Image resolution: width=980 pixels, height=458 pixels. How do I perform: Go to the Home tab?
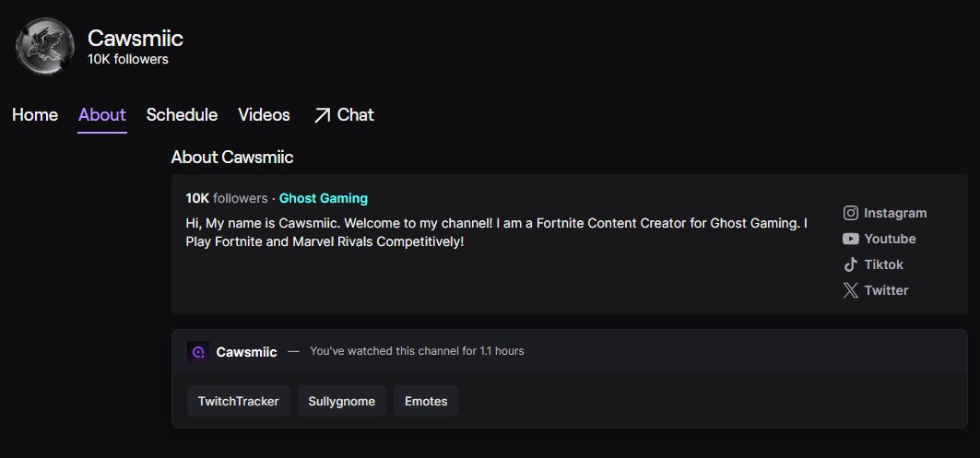[x=35, y=115]
